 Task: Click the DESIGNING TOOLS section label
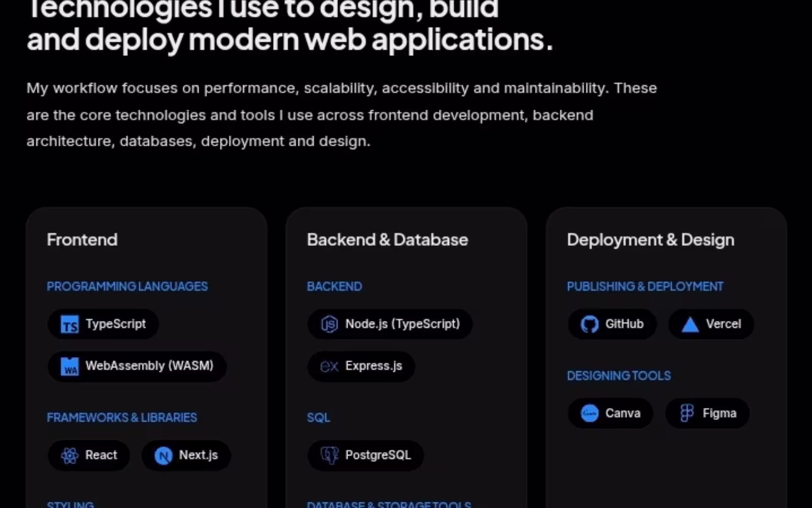click(619, 376)
